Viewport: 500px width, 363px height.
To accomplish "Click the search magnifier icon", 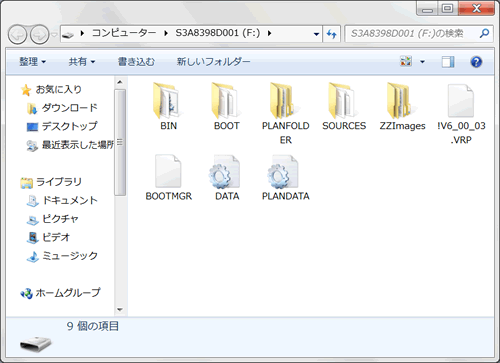I will (x=484, y=33).
